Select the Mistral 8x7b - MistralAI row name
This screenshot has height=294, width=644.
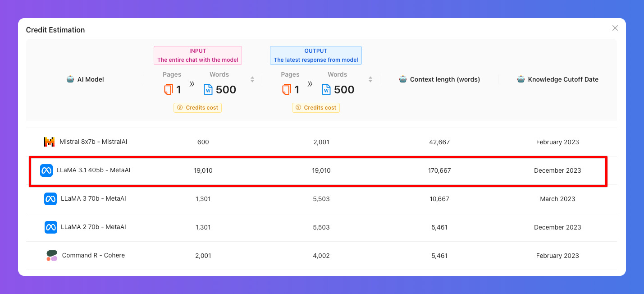93,142
